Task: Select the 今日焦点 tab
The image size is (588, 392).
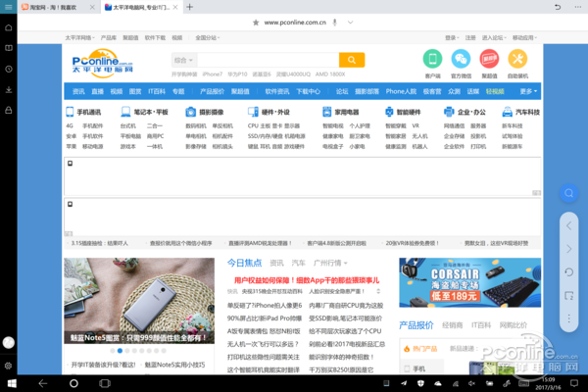Action: pos(244,263)
